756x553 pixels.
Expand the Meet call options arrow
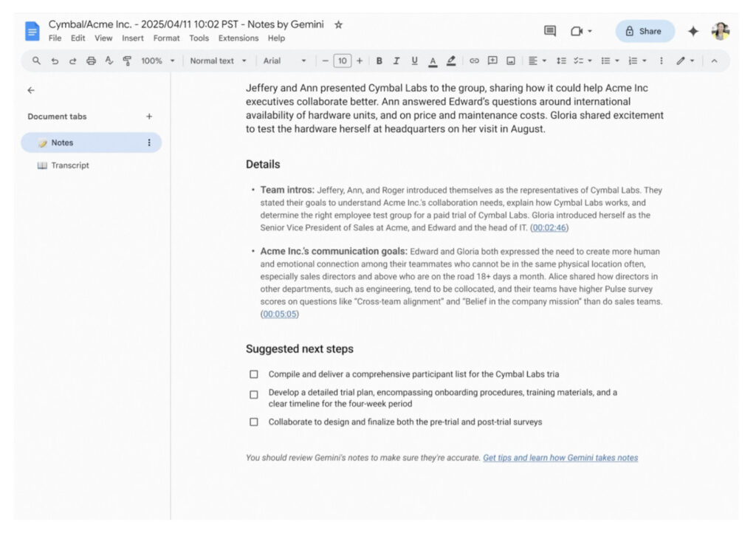click(590, 31)
